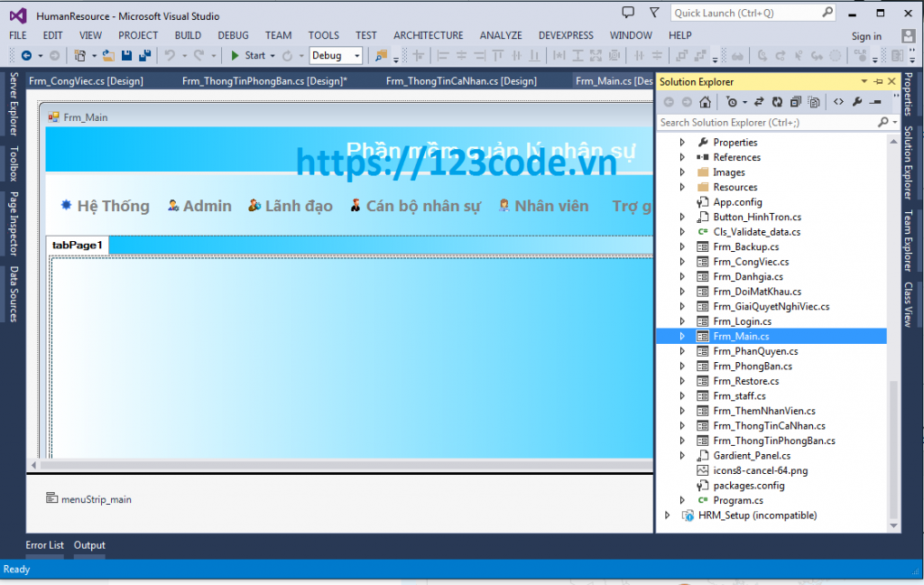Image resolution: width=924 pixels, height=585 pixels.
Task: Click the Home icon in Solution Explorer toolbar
Action: pos(705,101)
